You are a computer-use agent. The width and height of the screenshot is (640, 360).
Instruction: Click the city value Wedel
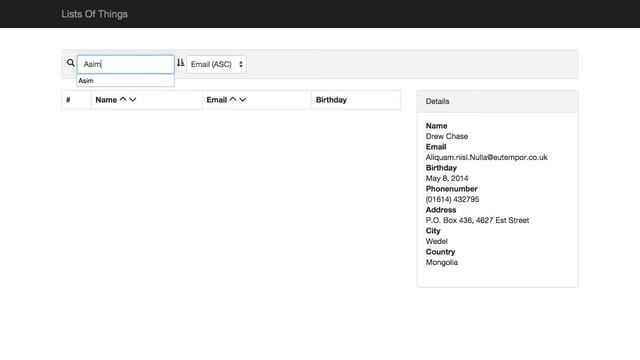(x=436, y=241)
